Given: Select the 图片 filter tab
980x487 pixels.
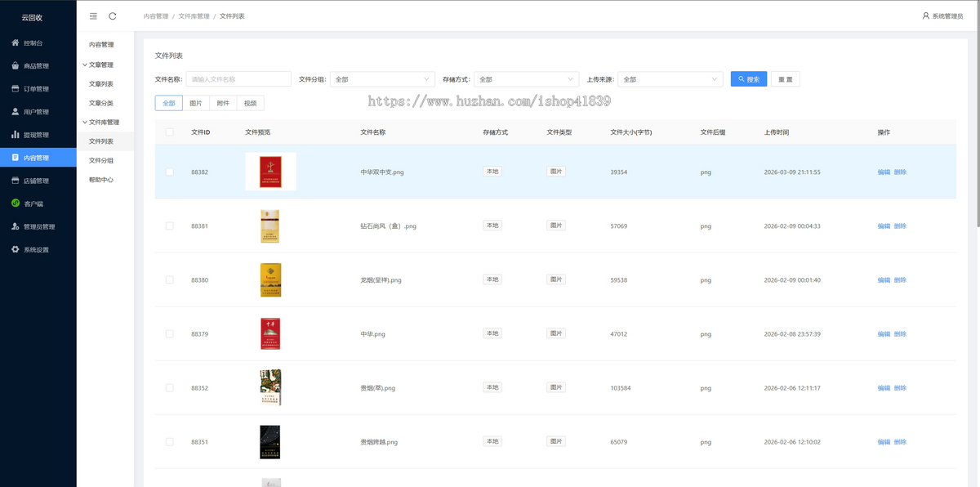Looking at the screenshot, I should click(x=196, y=103).
